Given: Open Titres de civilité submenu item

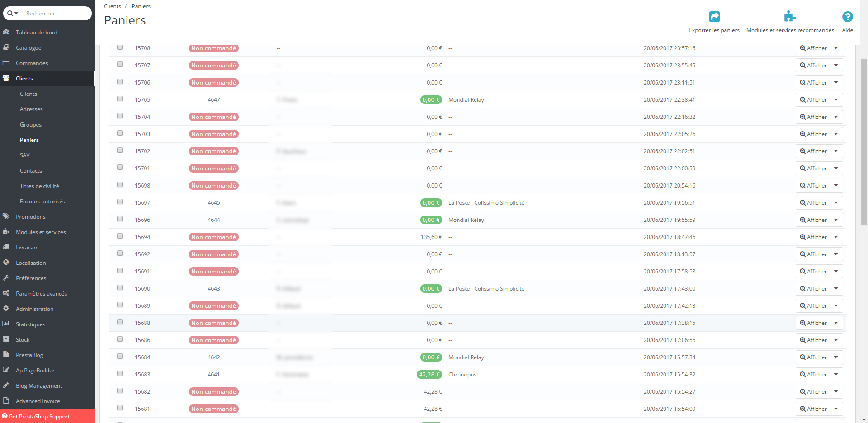Looking at the screenshot, I should pos(39,186).
